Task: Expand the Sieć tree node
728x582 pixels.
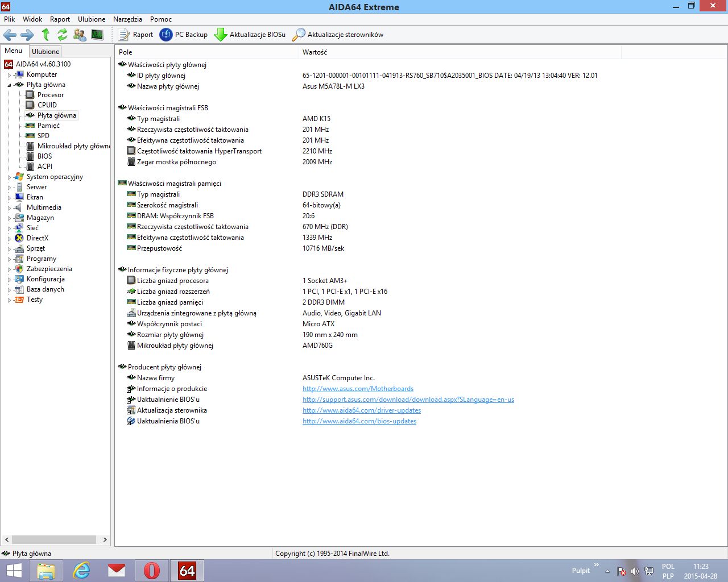Action: (9, 228)
